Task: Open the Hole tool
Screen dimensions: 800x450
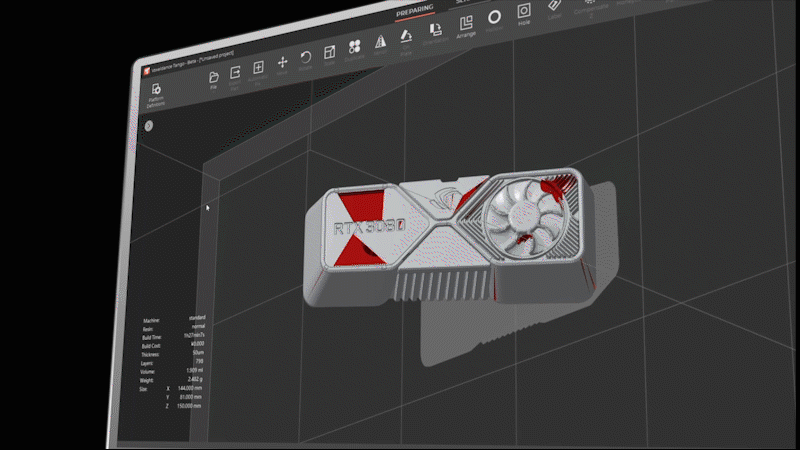Action: tap(524, 12)
